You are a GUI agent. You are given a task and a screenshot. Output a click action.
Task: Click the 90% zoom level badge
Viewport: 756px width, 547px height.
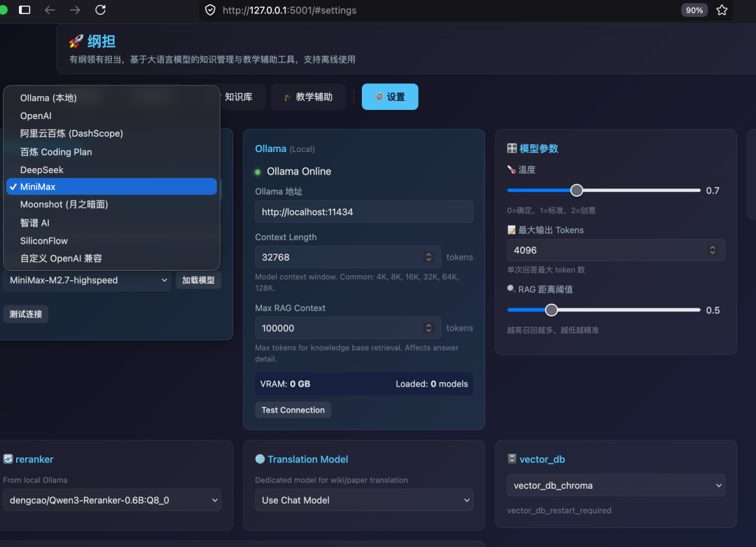coord(694,10)
